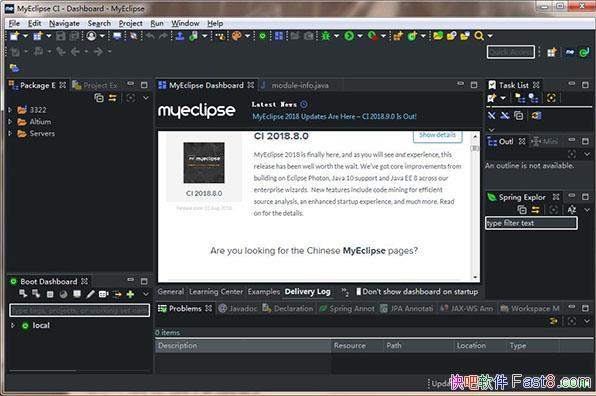The width and height of the screenshot is (596, 396).
Task: Click the open-console icon in Boot Dashboard
Action: (x=77, y=294)
